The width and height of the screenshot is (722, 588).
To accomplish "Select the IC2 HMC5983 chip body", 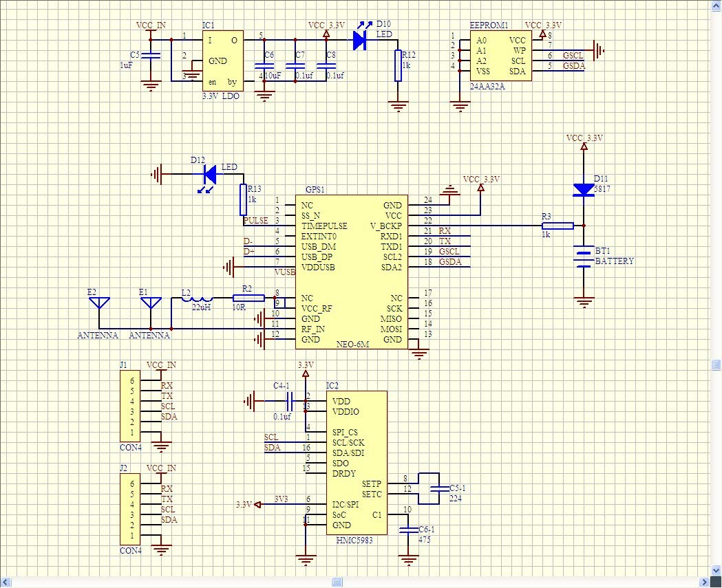I will click(356, 462).
